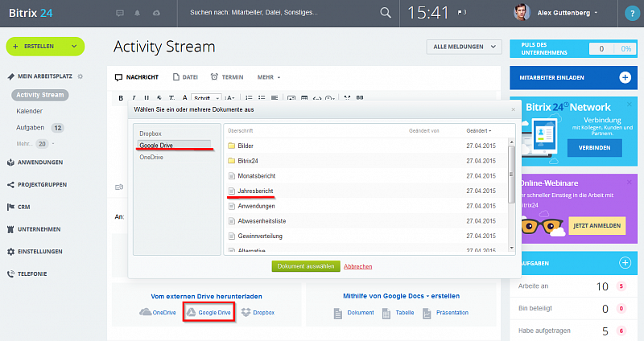The image size is (644, 341).
Task: Open Alex Guttenberg user menu arrow
Action: pos(596,13)
